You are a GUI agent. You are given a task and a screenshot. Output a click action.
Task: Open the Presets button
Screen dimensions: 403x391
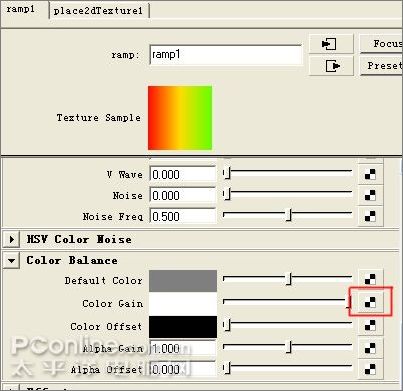[381, 66]
